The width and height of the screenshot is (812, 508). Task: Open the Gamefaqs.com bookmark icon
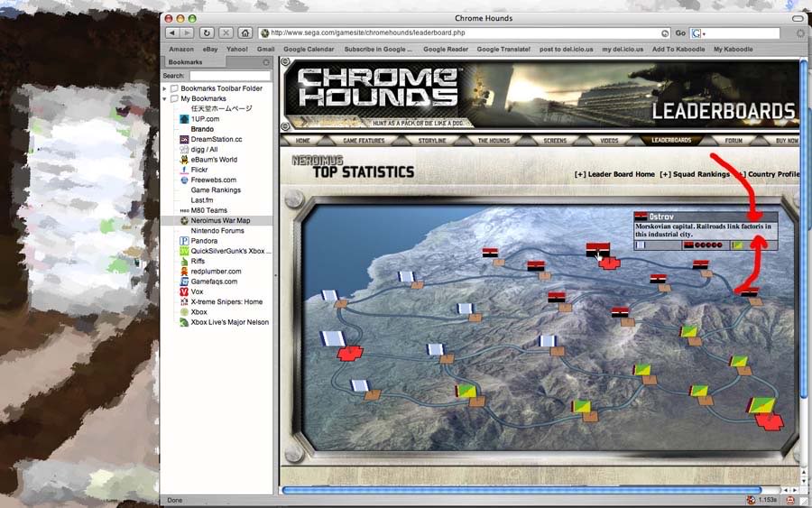point(184,282)
